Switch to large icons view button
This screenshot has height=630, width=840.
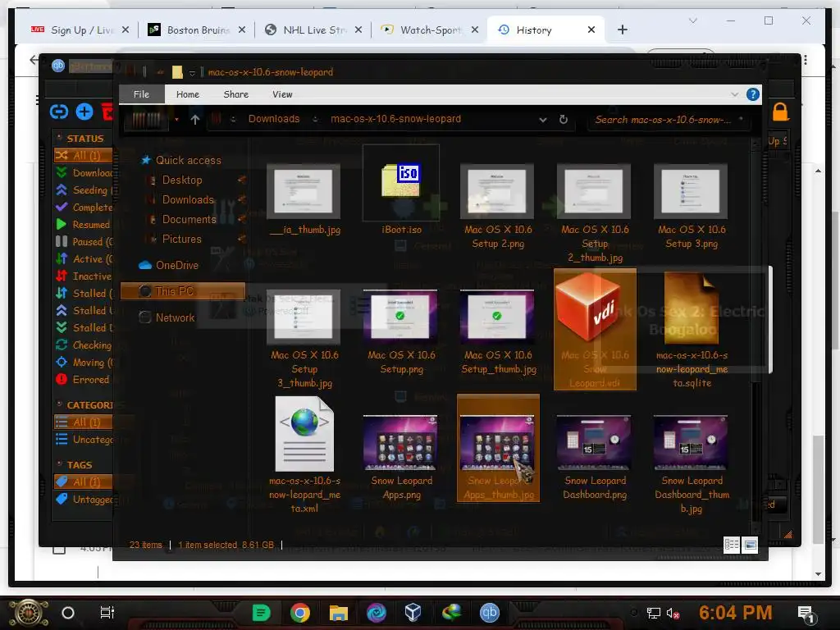coord(751,545)
